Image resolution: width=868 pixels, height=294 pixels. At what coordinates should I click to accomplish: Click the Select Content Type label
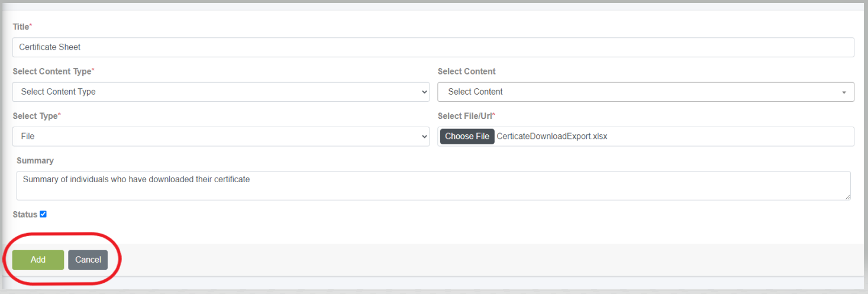coord(52,72)
